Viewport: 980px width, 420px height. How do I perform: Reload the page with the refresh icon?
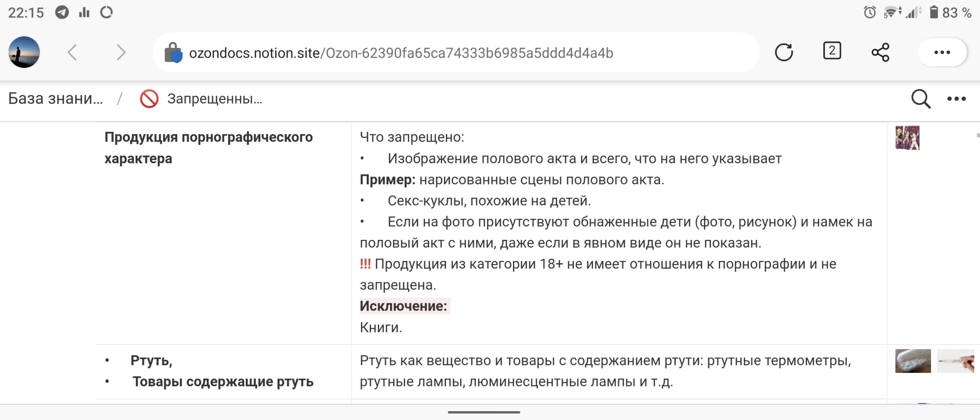point(784,52)
